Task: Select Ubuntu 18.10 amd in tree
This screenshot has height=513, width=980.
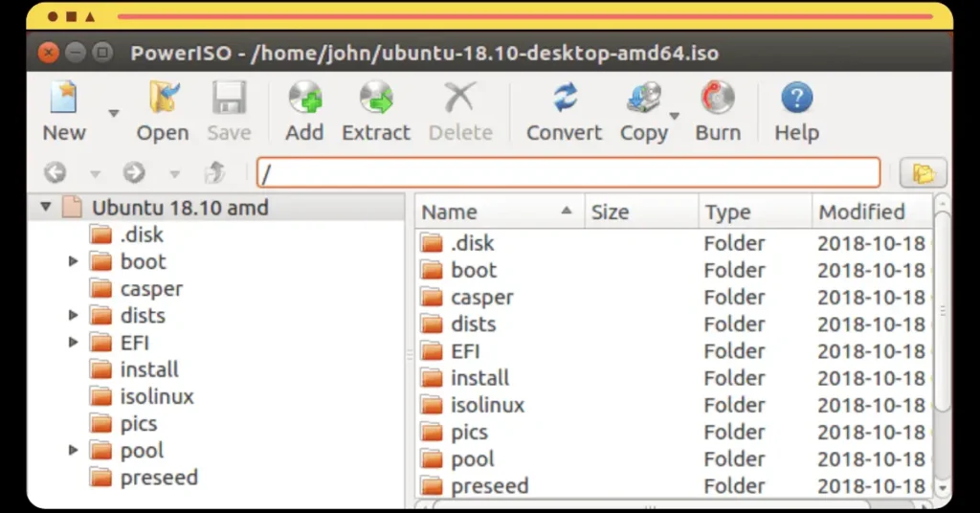Action: 180,208
